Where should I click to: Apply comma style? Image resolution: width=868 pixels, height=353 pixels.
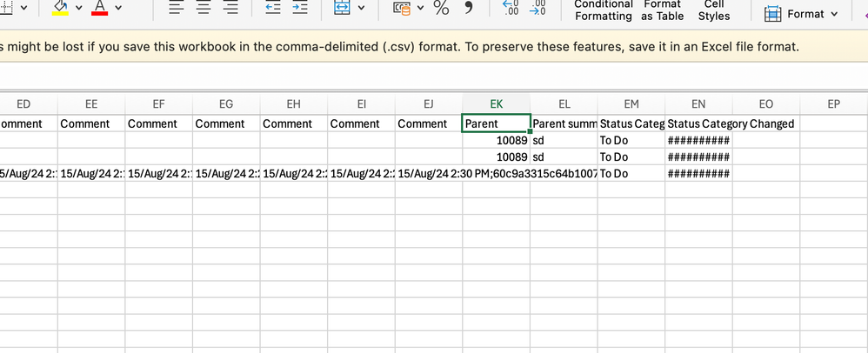468,8
